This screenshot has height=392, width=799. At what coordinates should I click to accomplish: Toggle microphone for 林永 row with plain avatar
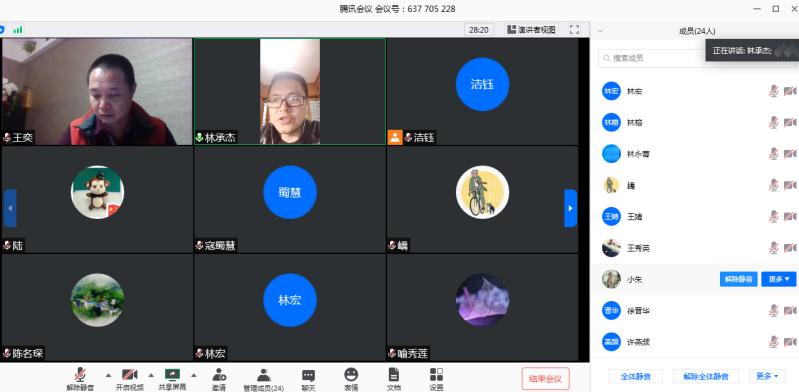(774, 154)
